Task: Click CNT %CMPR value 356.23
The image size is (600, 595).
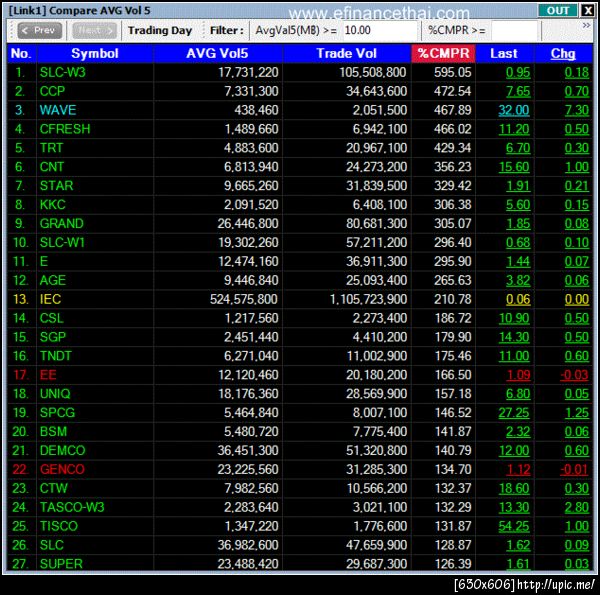Action: pos(453,167)
